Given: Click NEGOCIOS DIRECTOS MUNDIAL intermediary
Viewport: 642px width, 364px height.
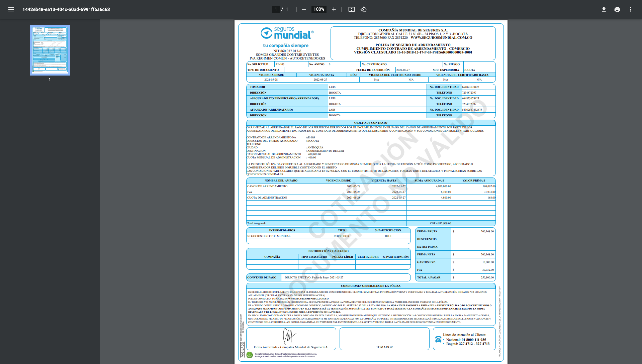Looking at the screenshot, I should click(x=269, y=236).
